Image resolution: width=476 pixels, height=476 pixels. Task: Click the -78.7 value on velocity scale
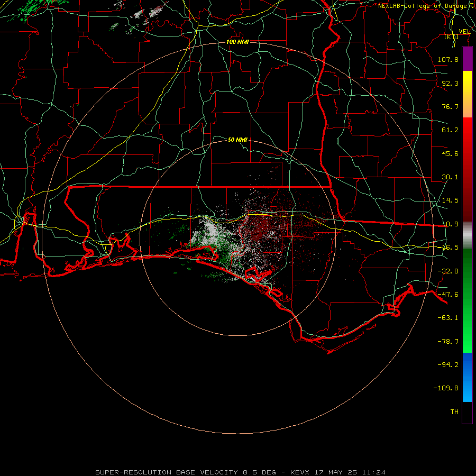(448, 342)
